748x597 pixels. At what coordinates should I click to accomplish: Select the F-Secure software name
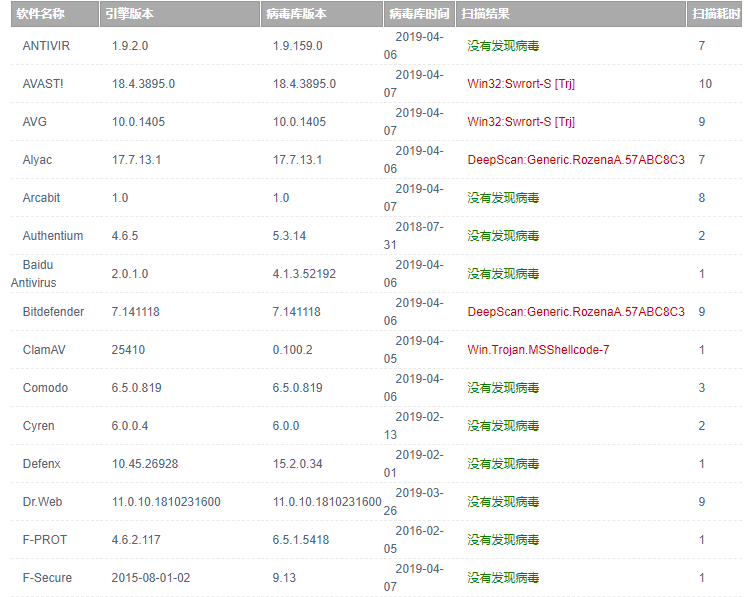click(47, 578)
